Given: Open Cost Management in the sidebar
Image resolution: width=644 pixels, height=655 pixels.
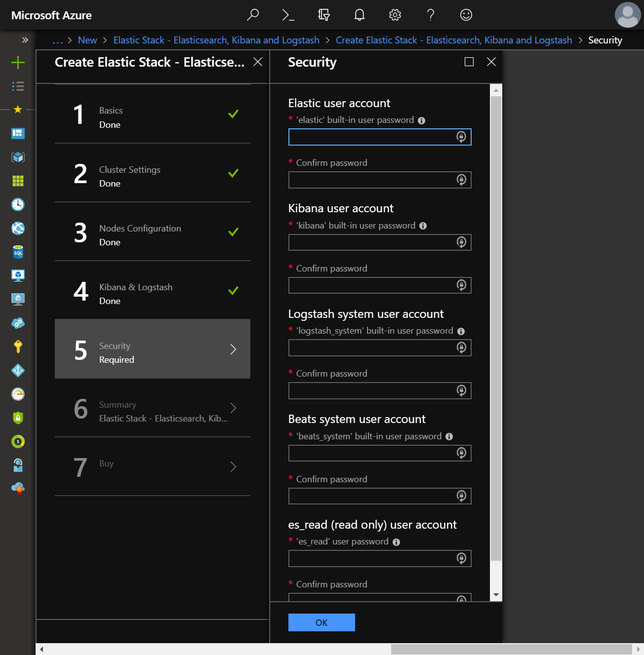Looking at the screenshot, I should pos(18,441).
